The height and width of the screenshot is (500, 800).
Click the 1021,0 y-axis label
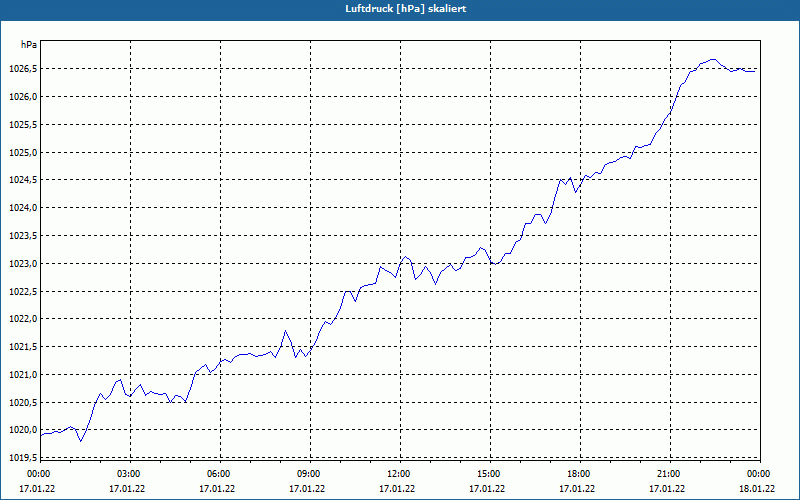(23, 375)
